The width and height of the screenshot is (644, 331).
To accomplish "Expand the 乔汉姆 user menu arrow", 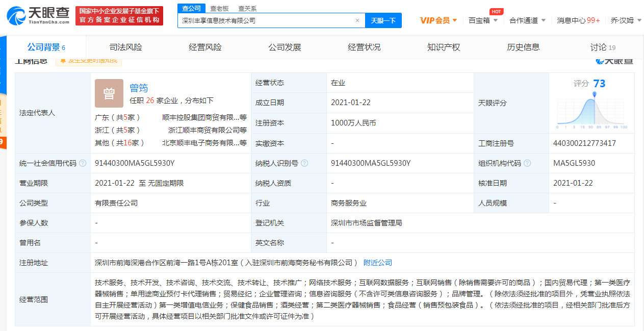I will click(639, 20).
